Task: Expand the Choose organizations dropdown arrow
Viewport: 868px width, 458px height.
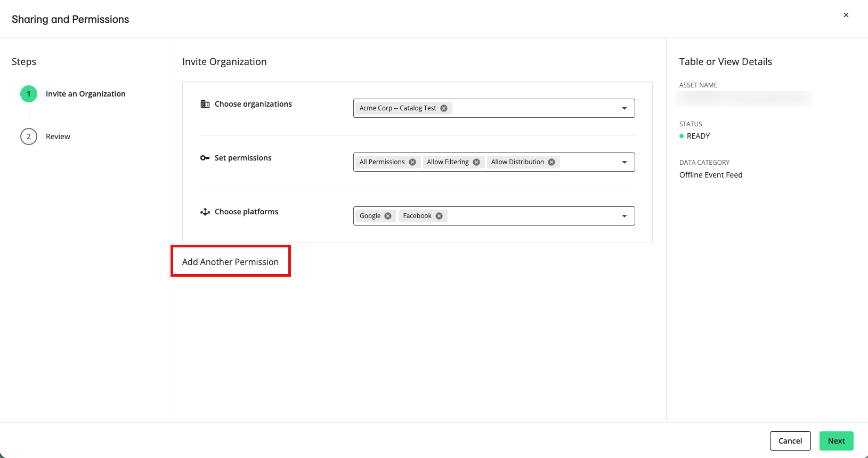Action: pos(624,108)
